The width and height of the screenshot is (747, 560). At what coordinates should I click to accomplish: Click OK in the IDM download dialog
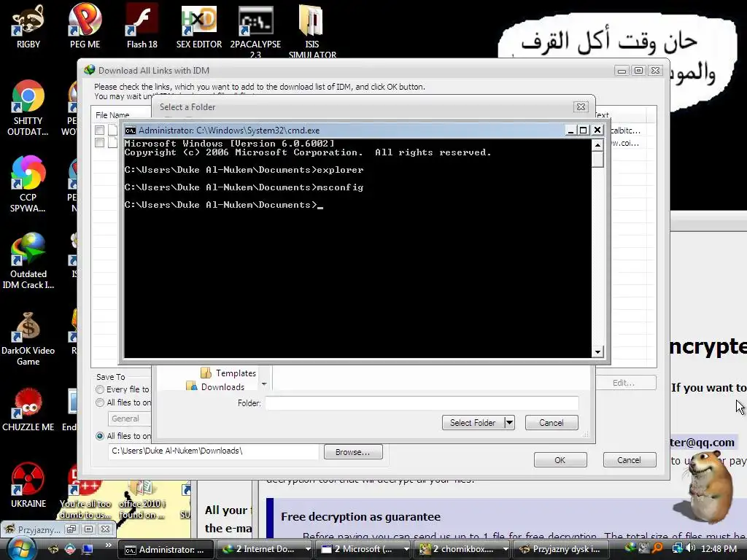pyautogui.click(x=560, y=460)
